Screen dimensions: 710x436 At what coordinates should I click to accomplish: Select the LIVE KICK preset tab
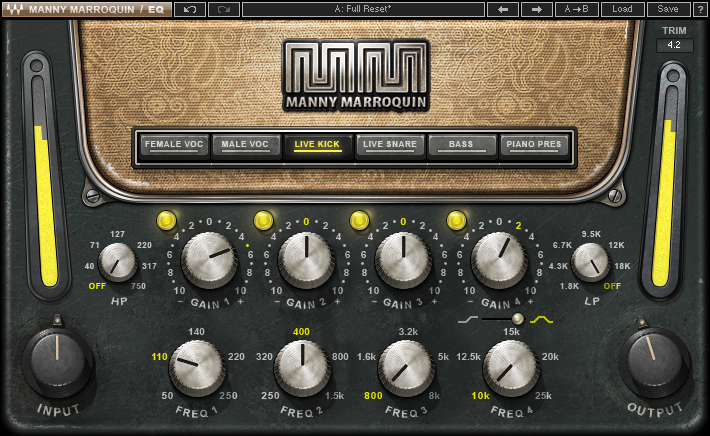(317, 145)
